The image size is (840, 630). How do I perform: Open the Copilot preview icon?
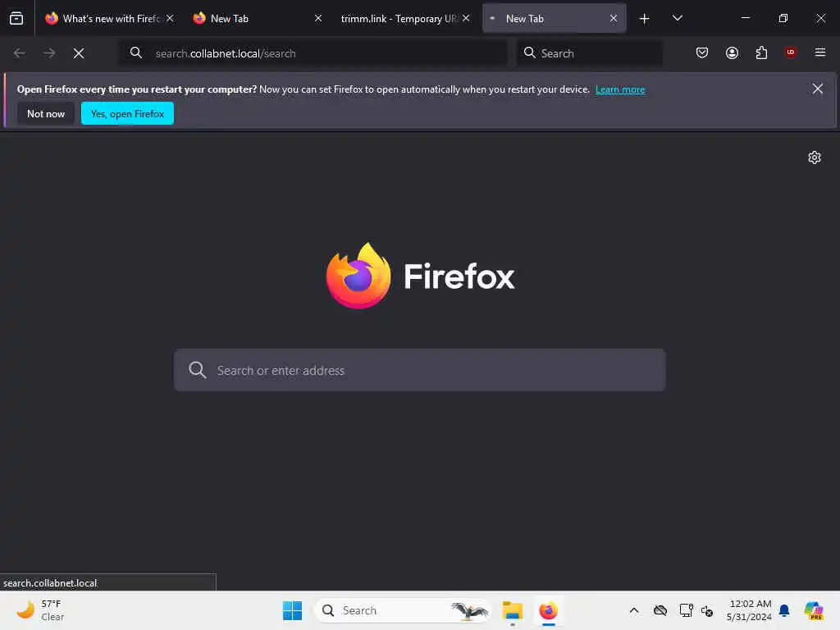tap(814, 610)
